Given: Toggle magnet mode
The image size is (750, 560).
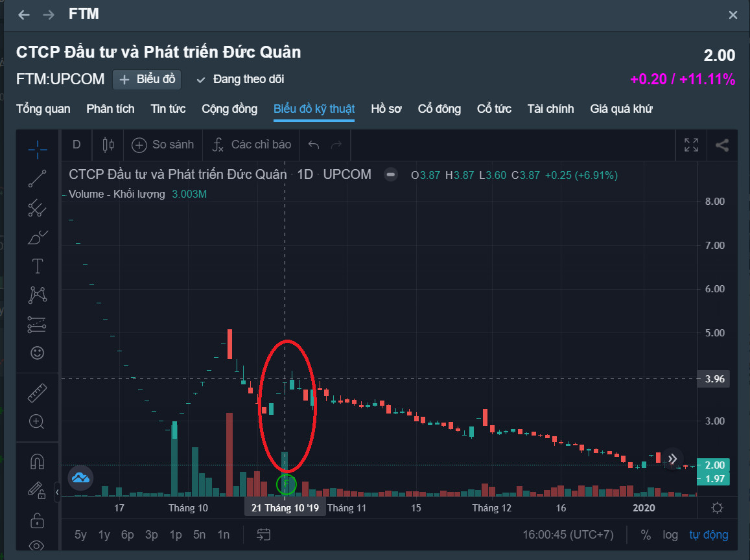Looking at the screenshot, I should 38,461.
